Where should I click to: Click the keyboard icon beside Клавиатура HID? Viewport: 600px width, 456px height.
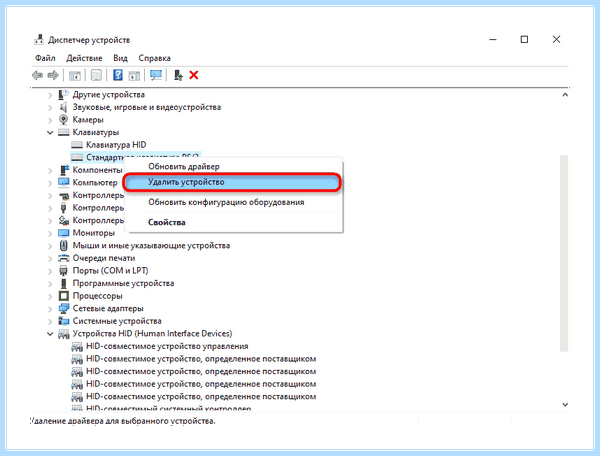(x=77, y=145)
